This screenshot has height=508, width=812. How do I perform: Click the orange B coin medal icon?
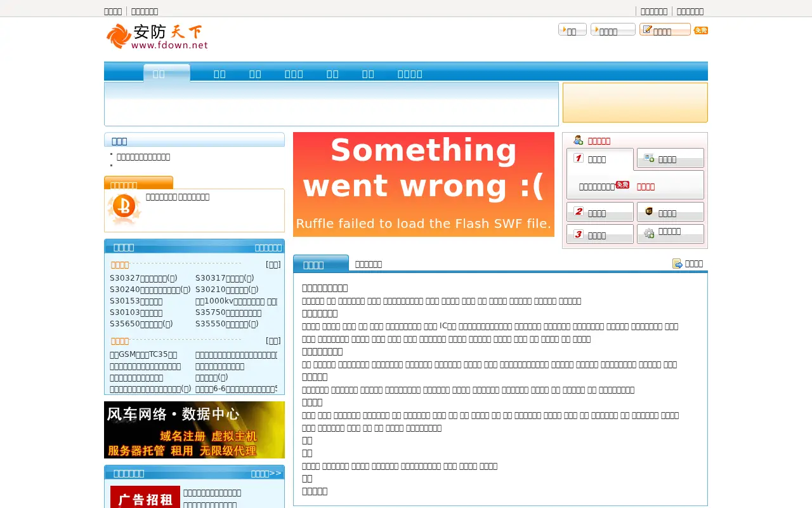click(x=124, y=209)
